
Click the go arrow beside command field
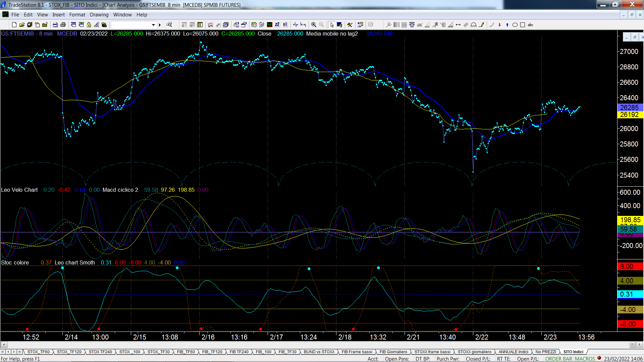(160, 25)
